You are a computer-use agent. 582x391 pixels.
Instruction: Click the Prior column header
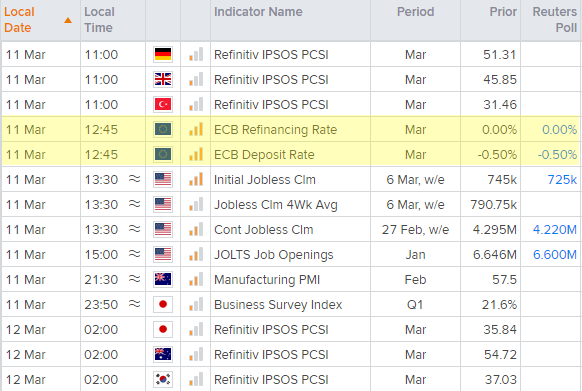click(x=503, y=12)
